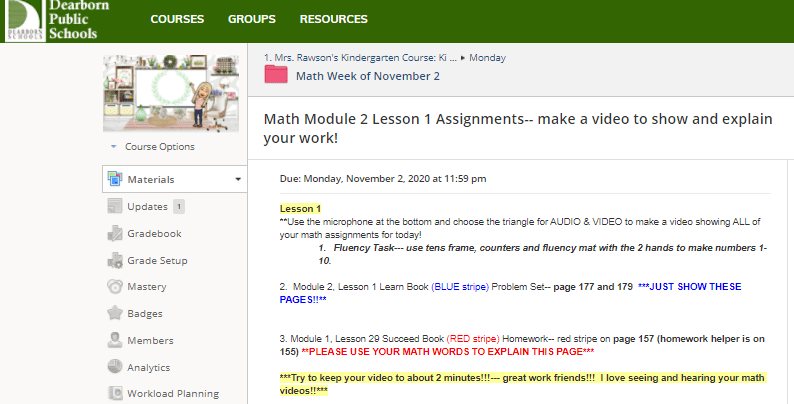Open the Analytics link
Image resolution: width=794 pixels, height=404 pixels.
pos(149,367)
